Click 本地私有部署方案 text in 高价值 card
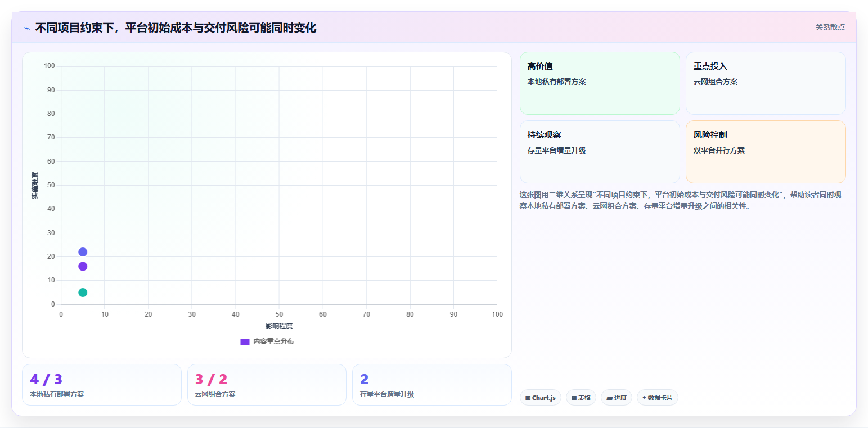868x428 pixels. pos(556,82)
